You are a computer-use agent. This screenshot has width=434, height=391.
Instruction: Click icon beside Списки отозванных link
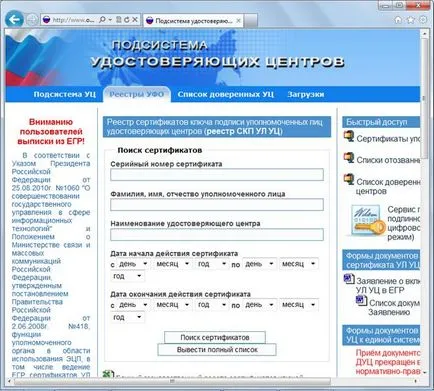(x=349, y=158)
